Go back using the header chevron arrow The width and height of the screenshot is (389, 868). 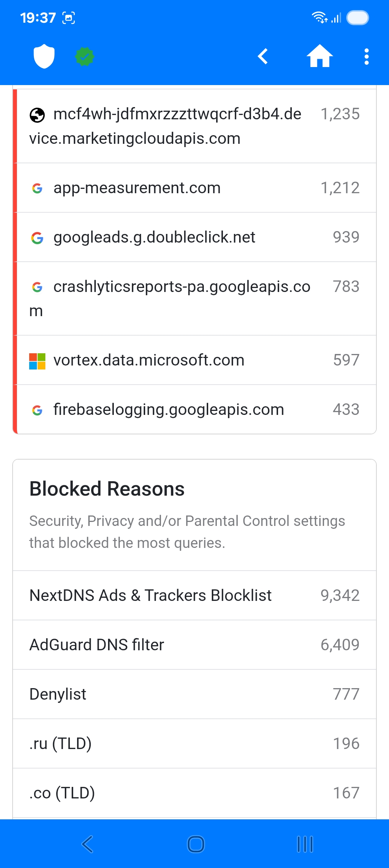[263, 57]
